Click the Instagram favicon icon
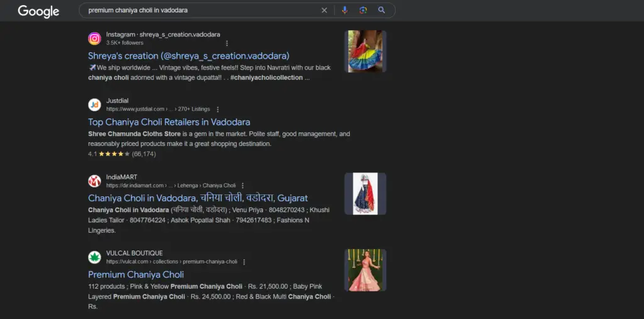Viewport: 644px width, 319px height. [x=94, y=38]
